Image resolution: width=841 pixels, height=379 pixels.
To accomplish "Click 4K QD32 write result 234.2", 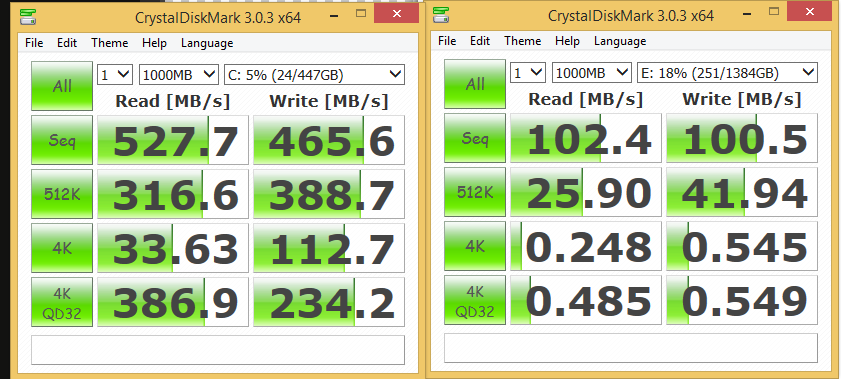I will click(329, 302).
